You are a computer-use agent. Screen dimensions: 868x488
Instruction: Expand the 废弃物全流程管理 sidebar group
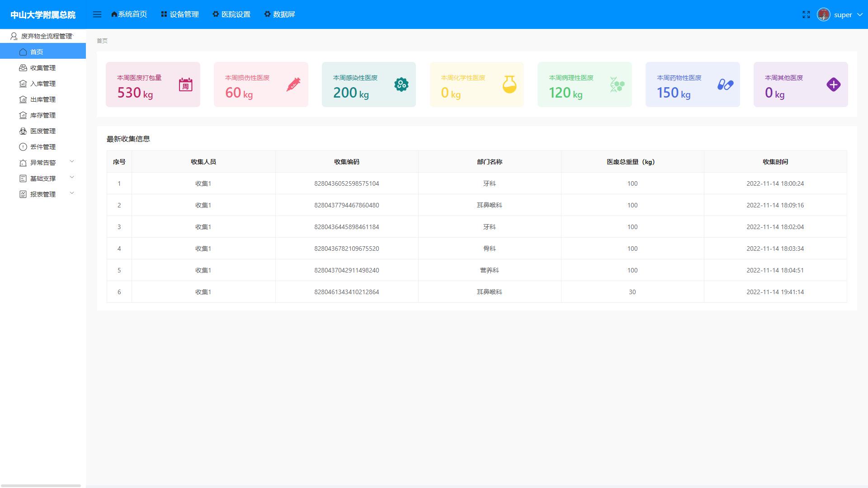click(x=43, y=36)
